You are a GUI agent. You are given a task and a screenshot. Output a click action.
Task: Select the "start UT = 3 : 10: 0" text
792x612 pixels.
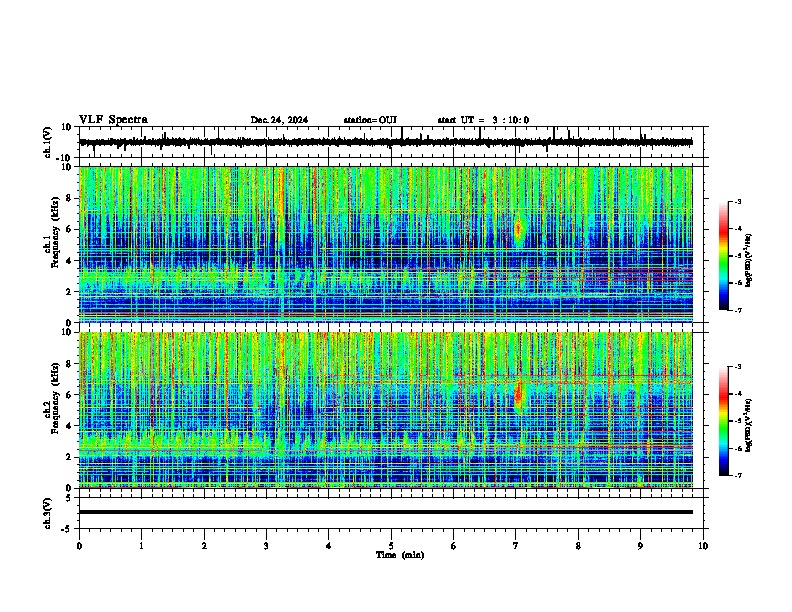coord(483,120)
